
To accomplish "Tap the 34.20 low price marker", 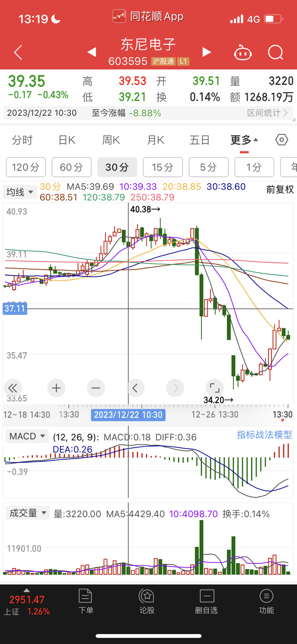I will pos(218,400).
